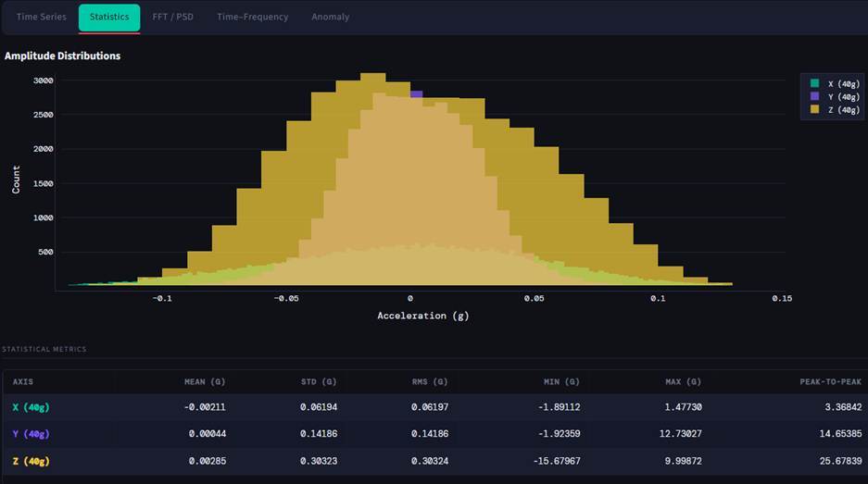Click peak-to-peak value 14.65385
This screenshot has height=484, width=868.
(840, 434)
